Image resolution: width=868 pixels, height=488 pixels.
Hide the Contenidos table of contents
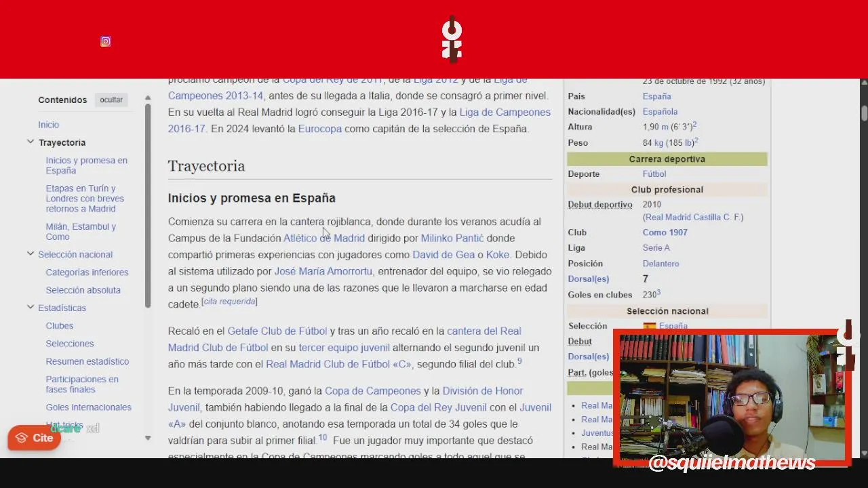pyautogui.click(x=111, y=100)
